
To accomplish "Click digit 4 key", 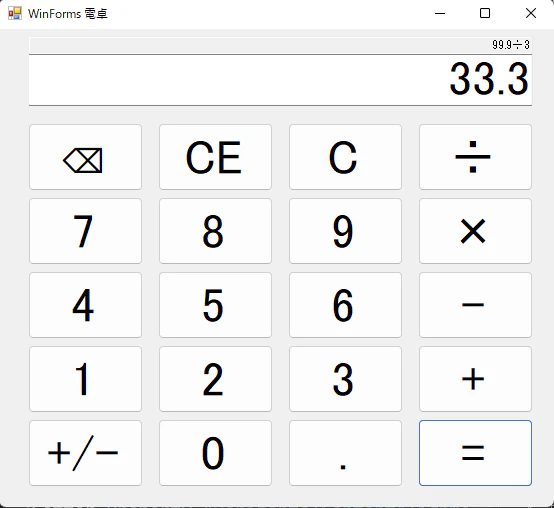I will tap(86, 305).
